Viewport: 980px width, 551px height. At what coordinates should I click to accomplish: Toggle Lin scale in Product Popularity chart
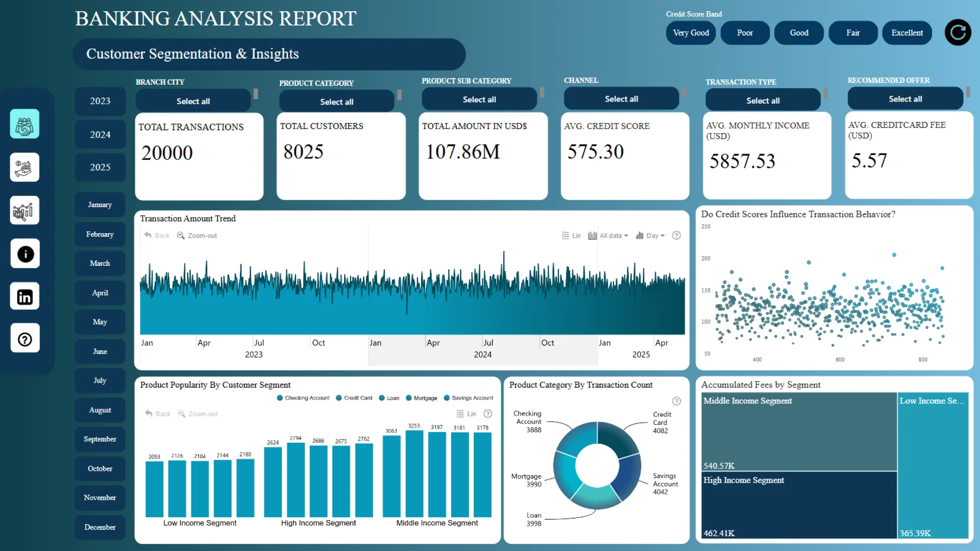click(466, 414)
